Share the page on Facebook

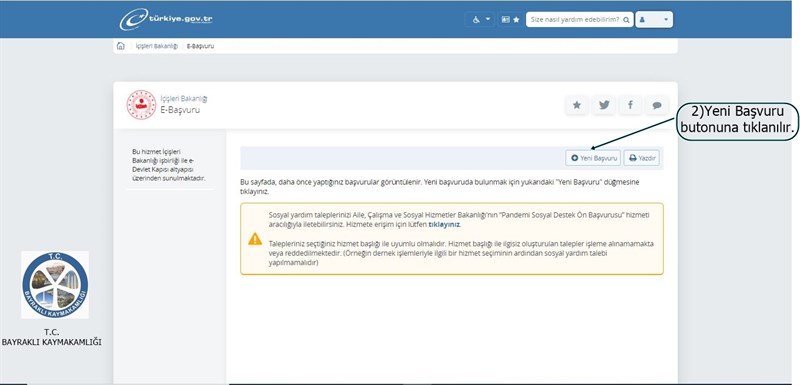tap(631, 105)
